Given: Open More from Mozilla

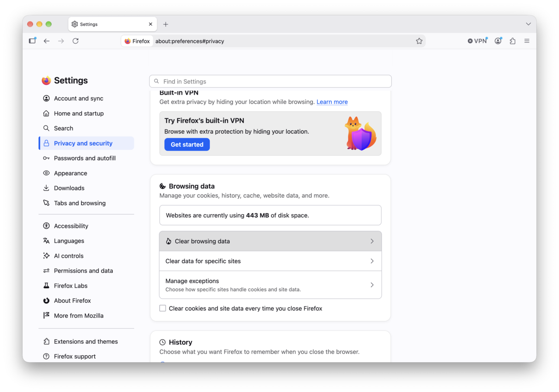Looking at the screenshot, I should [x=86, y=316].
